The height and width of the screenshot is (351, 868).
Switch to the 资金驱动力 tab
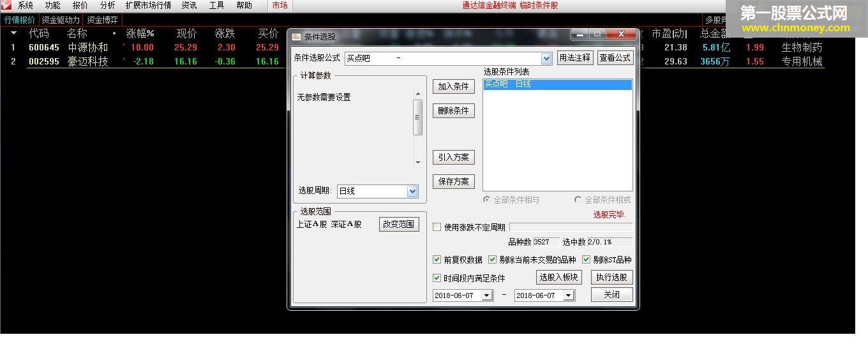click(61, 20)
